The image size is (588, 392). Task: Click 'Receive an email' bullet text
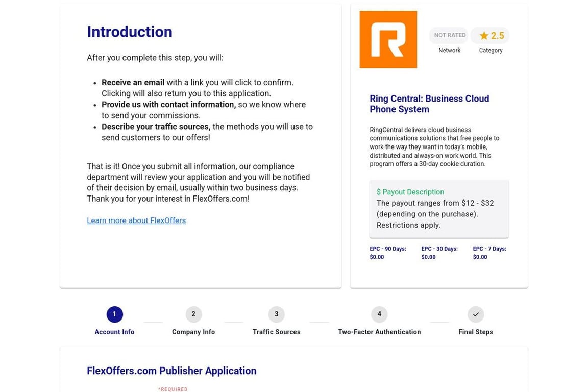click(x=133, y=83)
